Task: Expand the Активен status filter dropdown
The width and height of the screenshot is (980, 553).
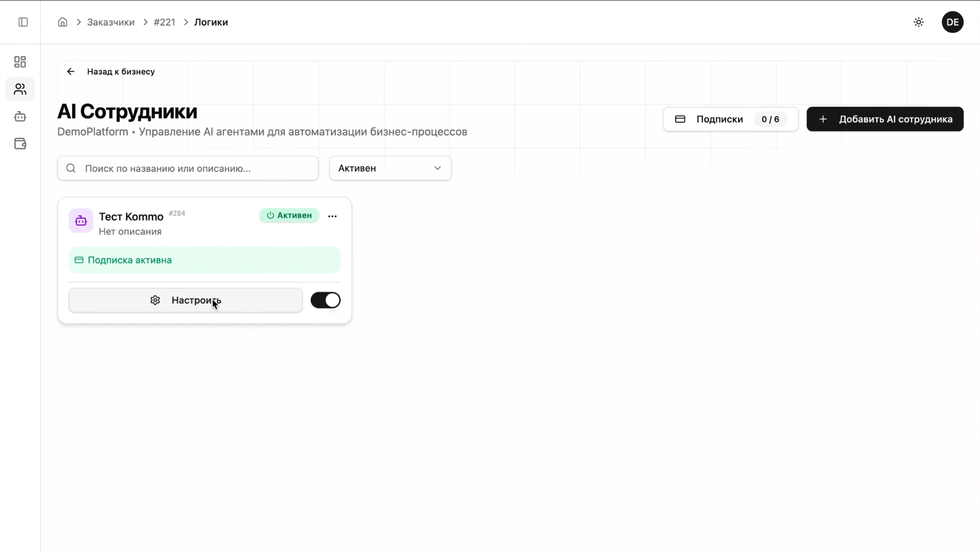Action: point(390,168)
